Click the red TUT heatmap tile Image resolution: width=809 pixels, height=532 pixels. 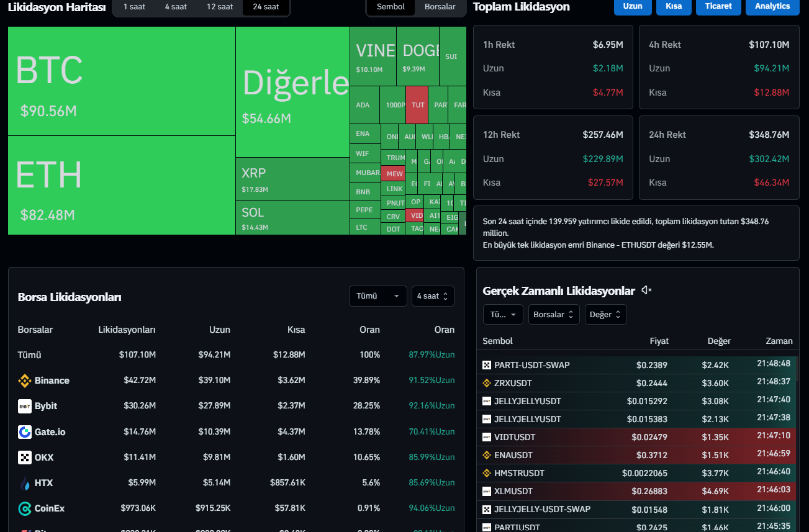point(418,105)
